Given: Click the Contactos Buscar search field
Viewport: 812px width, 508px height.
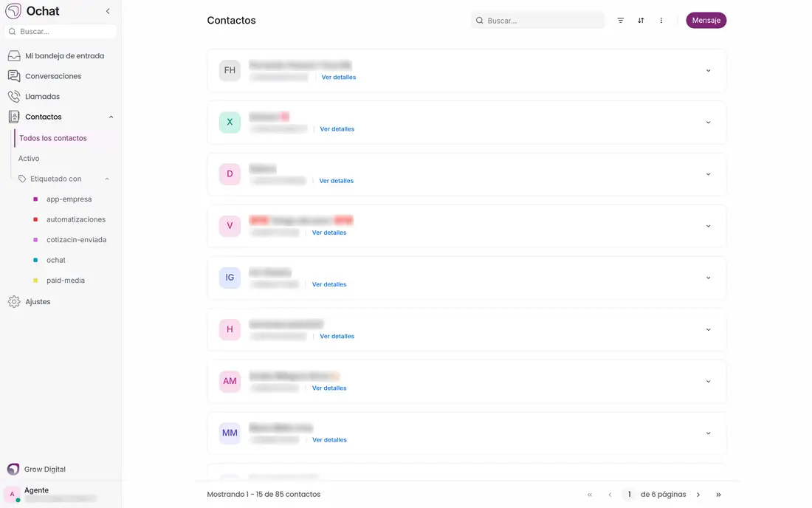Looking at the screenshot, I should 537,20.
